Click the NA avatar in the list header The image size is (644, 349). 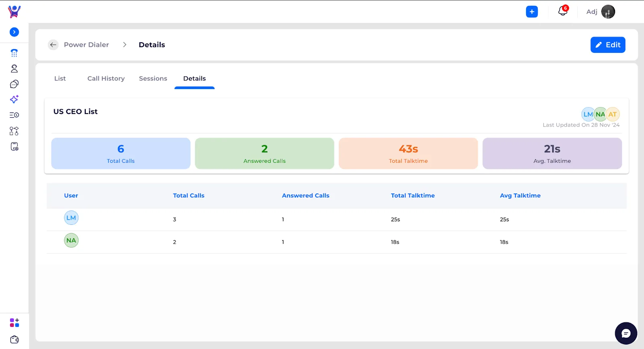(x=600, y=114)
